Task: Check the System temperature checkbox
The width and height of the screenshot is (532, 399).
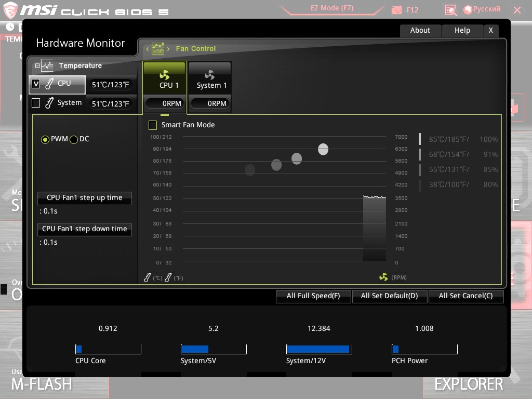Action: (x=36, y=103)
